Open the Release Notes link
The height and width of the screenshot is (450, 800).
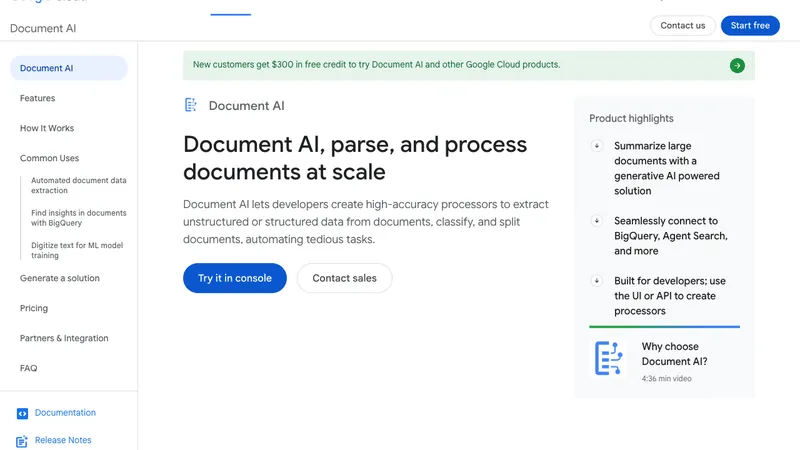(x=63, y=440)
